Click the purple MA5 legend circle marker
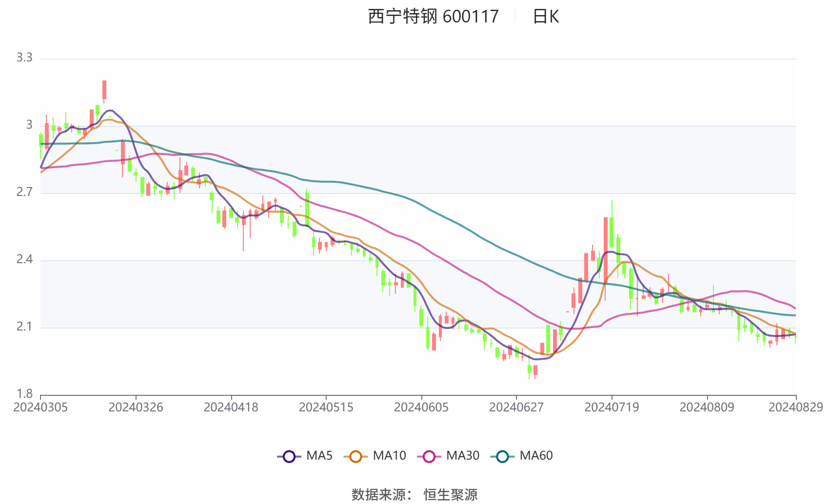 click(x=289, y=457)
